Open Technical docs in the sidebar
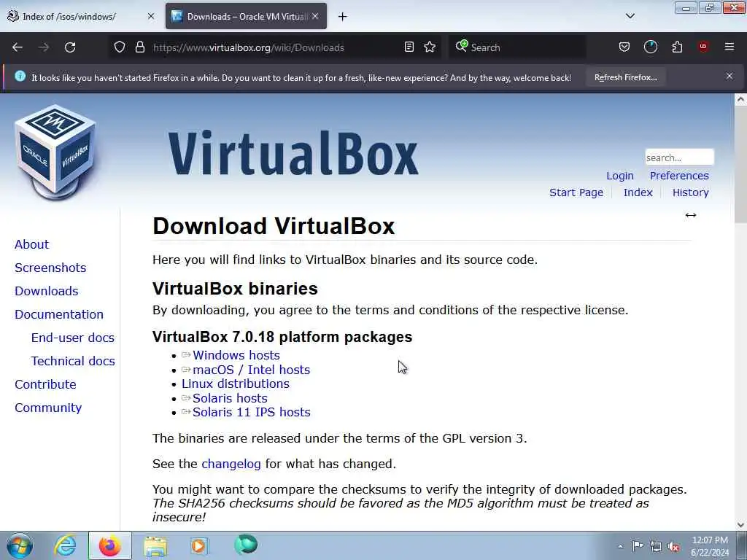This screenshot has height=560, width=747. click(x=73, y=361)
